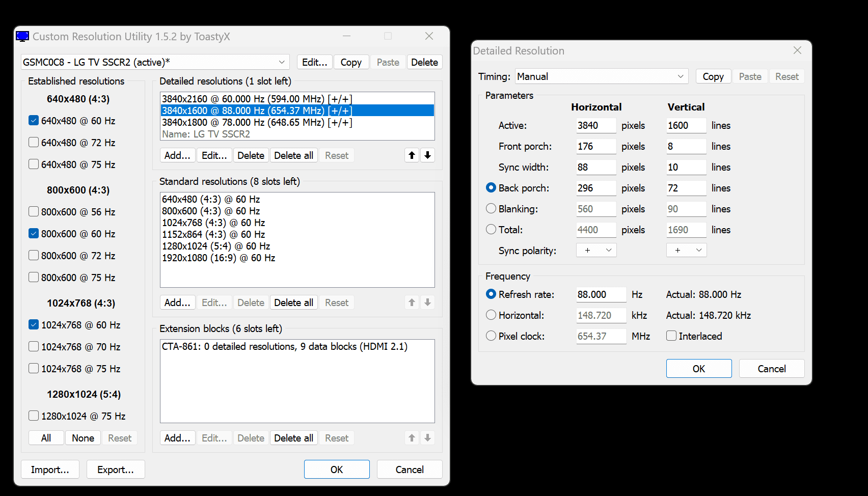Confirm Detailed Resolution dialog with OK
Screen dimensions: 868x496
[699, 369]
